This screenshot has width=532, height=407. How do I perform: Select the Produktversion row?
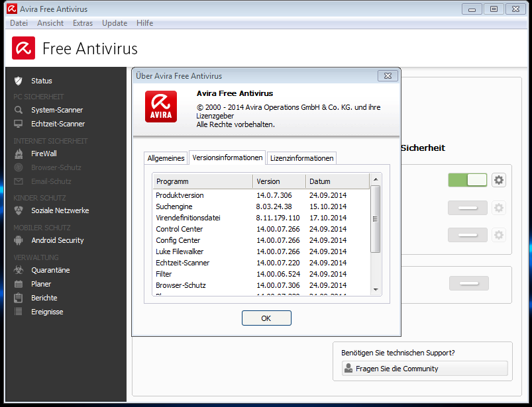coord(261,195)
